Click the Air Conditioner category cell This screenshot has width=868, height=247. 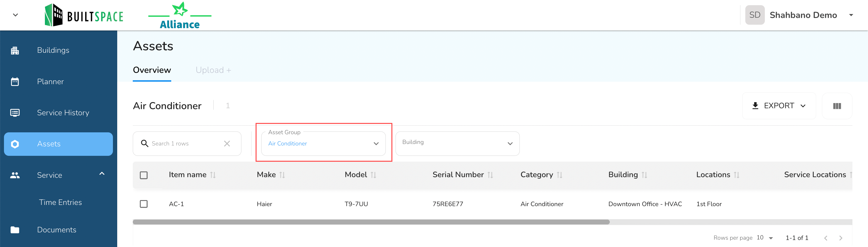pos(542,204)
